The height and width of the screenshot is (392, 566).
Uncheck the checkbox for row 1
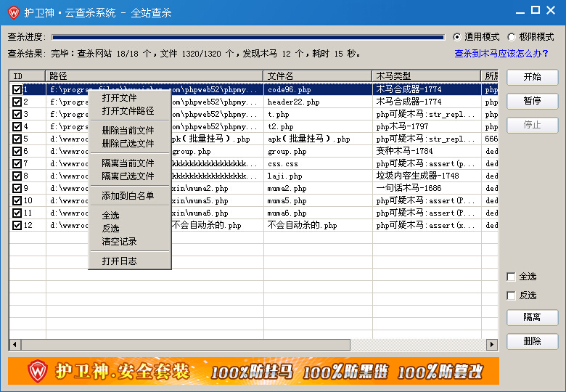[17, 89]
